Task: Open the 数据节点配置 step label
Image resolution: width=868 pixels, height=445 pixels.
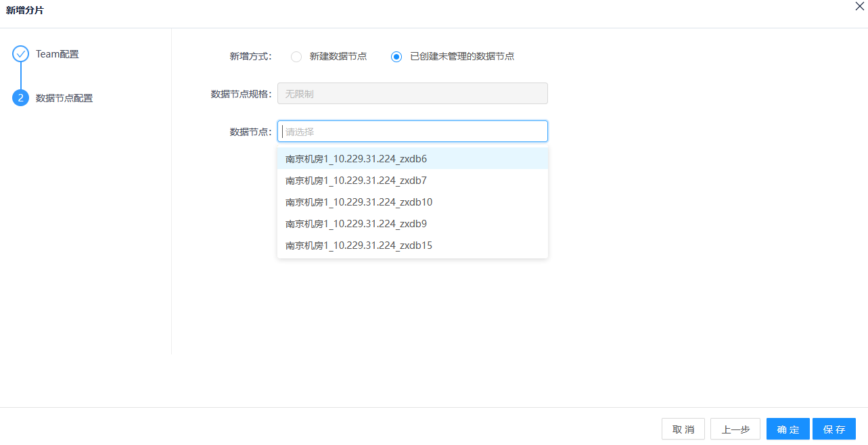Action: pos(64,98)
